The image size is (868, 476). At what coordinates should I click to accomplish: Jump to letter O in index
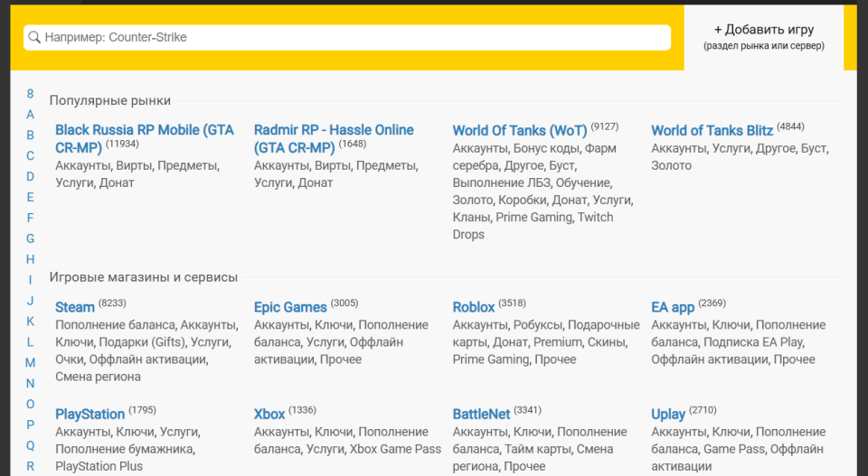[31, 404]
